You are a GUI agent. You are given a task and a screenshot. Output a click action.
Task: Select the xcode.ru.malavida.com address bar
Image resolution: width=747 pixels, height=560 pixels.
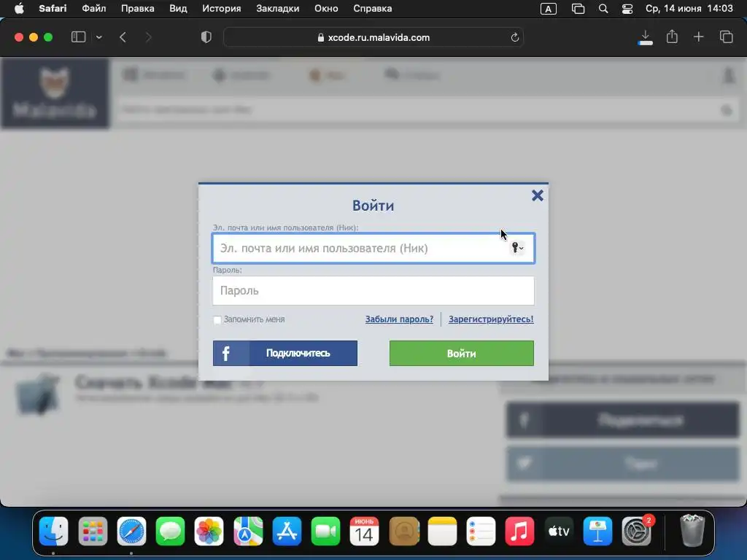click(x=373, y=37)
